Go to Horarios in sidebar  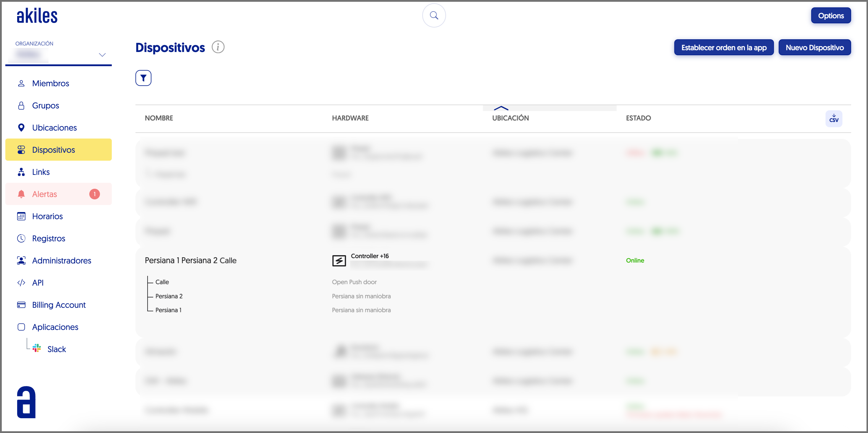(x=48, y=216)
